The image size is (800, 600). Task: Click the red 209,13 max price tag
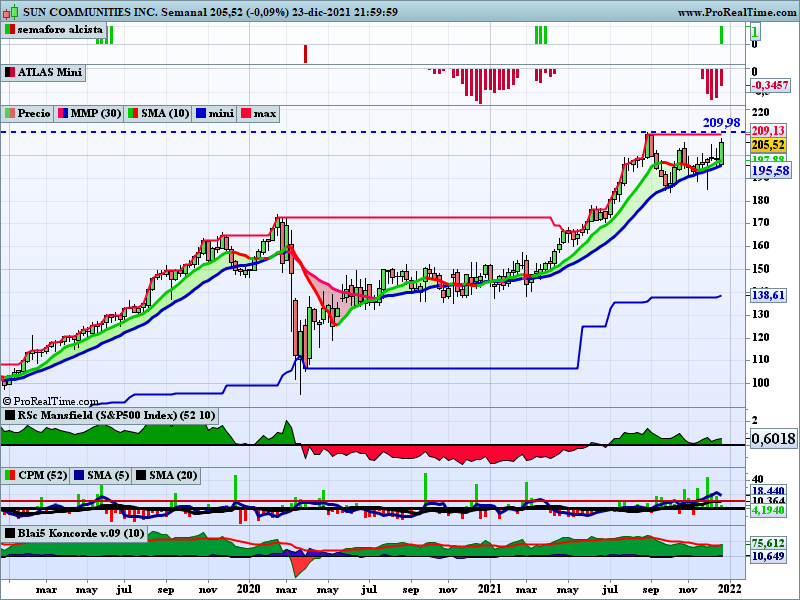tap(768, 131)
